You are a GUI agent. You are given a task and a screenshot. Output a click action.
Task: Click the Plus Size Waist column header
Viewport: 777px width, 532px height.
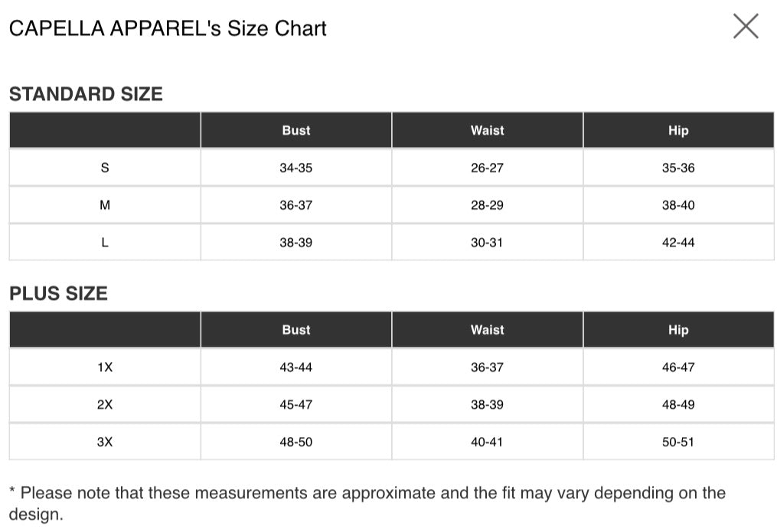487,330
